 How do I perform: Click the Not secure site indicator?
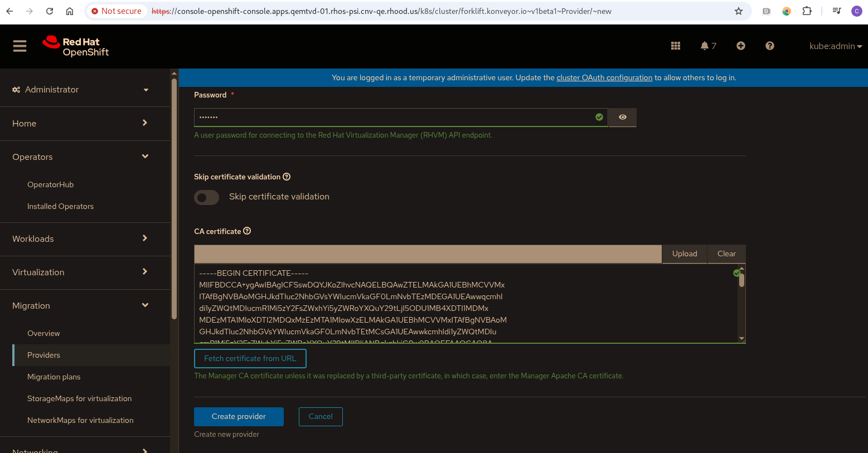(x=117, y=11)
